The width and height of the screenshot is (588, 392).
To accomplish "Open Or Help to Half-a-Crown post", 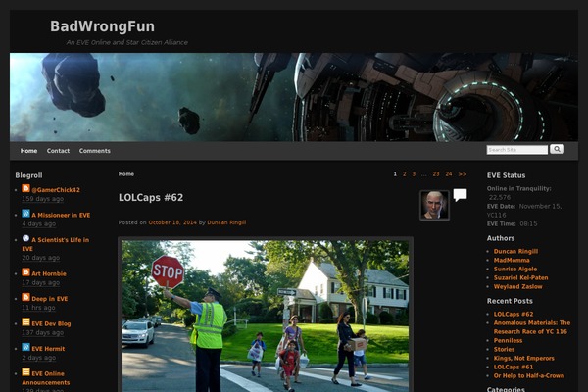I will tap(529, 376).
